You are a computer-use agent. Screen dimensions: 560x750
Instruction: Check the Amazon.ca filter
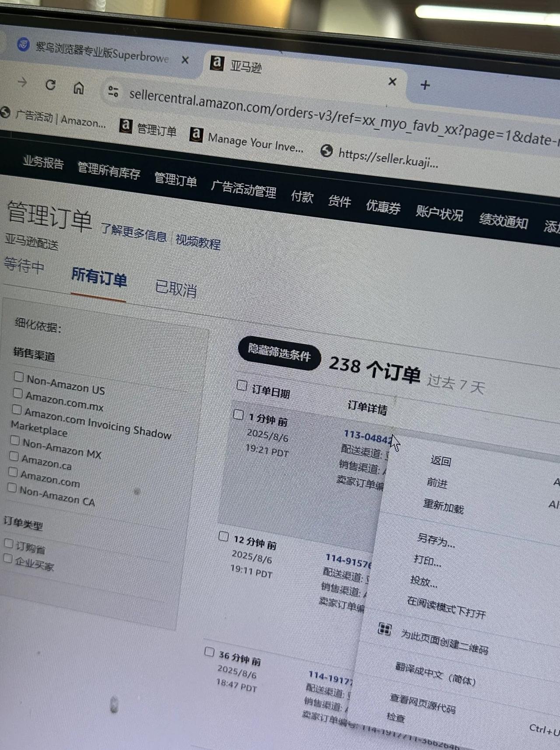tap(14, 457)
